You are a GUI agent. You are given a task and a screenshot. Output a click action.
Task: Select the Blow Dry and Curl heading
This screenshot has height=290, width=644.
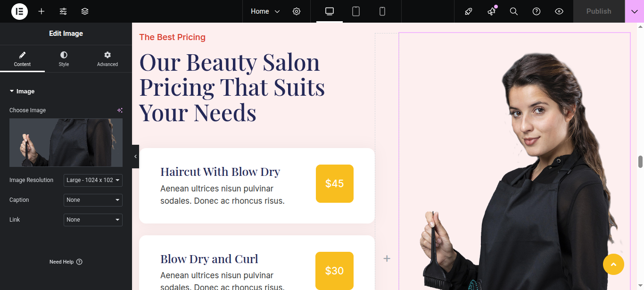tap(209, 259)
